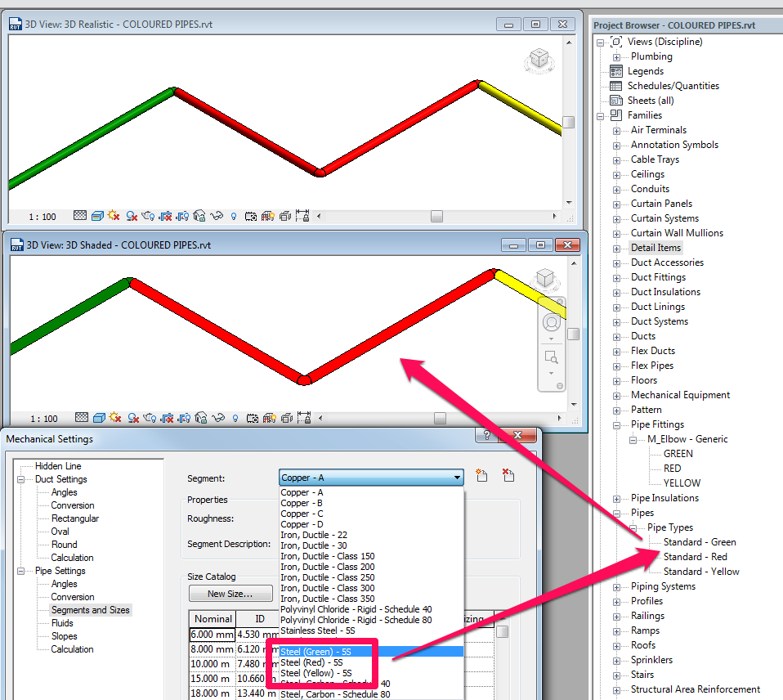Click the New Size button
Image resolution: width=783 pixels, height=700 pixels.
pos(230,593)
